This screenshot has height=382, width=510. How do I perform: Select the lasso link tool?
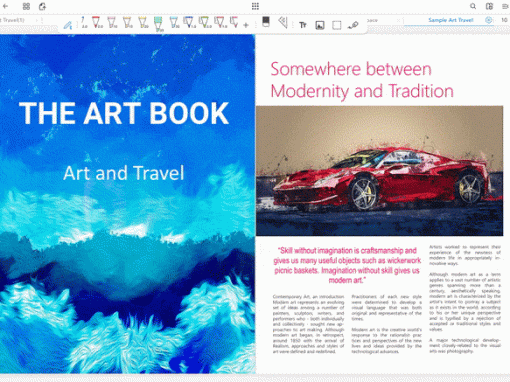(353, 25)
